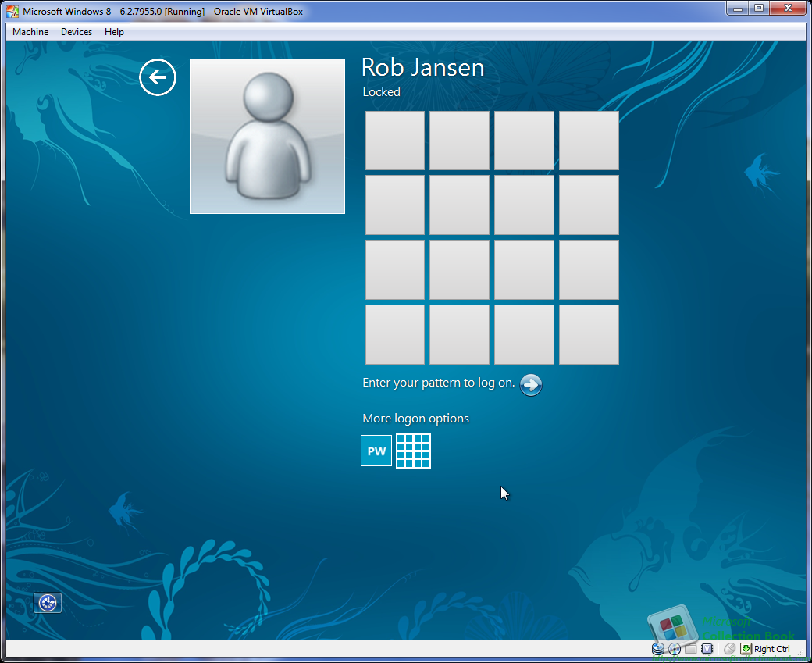Screen dimensions: 812x663
Task: Maximize the VirtualBox window
Action: 759,9
